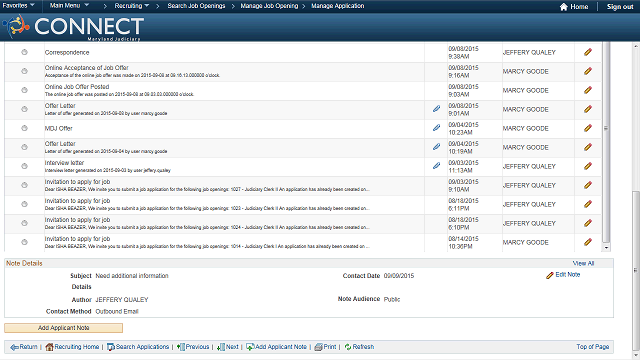The width and height of the screenshot is (640, 360).
Task: Click the Recruiting Home house icon
Action: pyautogui.click(x=49, y=347)
